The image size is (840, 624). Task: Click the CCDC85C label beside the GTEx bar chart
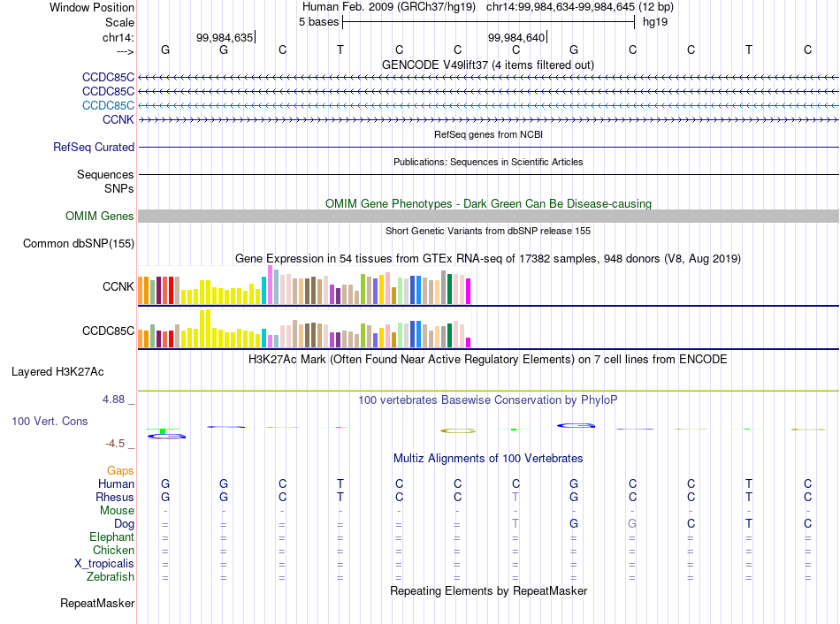[x=108, y=331]
